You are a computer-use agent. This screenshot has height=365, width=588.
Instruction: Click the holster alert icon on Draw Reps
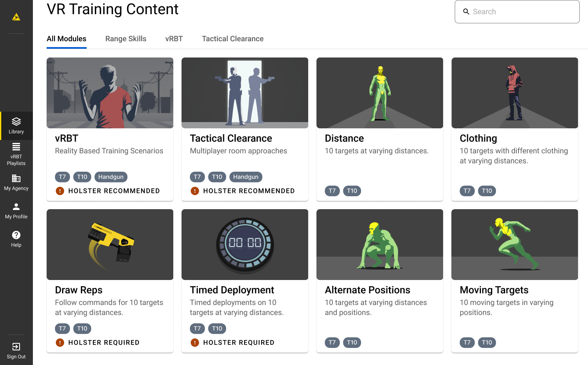pyautogui.click(x=60, y=342)
